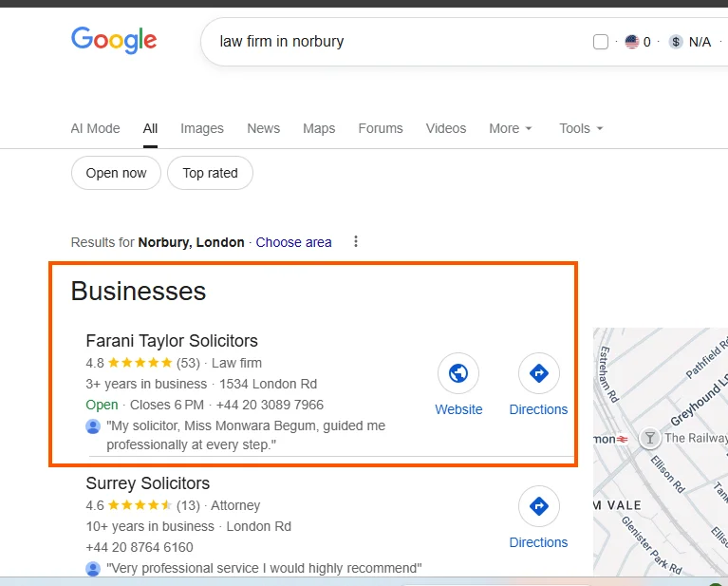Image resolution: width=728 pixels, height=586 pixels.
Task: Enable the Open now filter
Action: point(116,173)
